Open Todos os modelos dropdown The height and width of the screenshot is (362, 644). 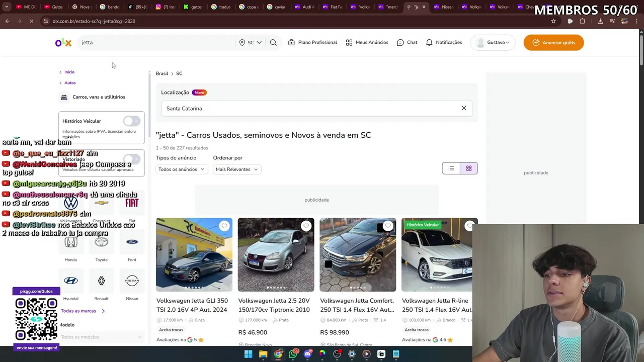[x=101, y=337]
